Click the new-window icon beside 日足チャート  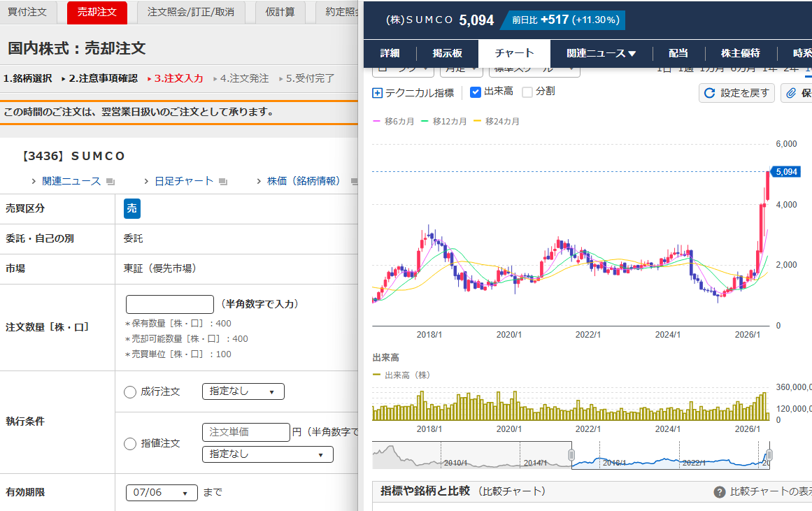223,182
